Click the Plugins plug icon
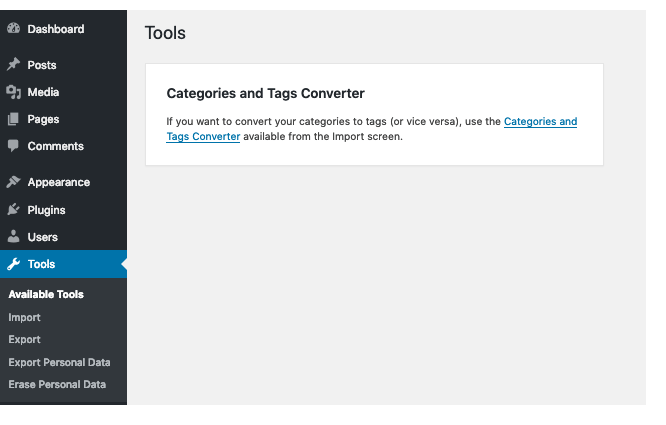The height and width of the screenshot is (425, 666). pos(13,210)
